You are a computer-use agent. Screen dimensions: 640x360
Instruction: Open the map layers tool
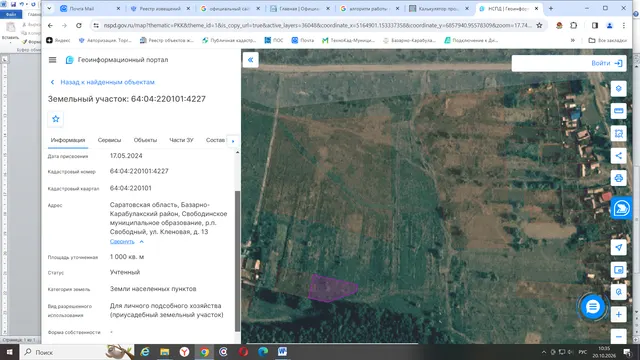pos(618,89)
